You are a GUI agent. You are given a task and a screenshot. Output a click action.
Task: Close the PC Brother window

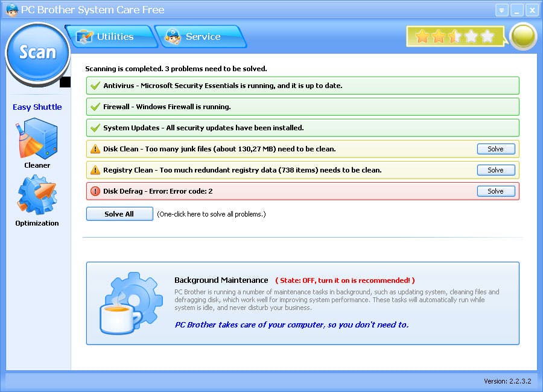pyautogui.click(x=532, y=10)
